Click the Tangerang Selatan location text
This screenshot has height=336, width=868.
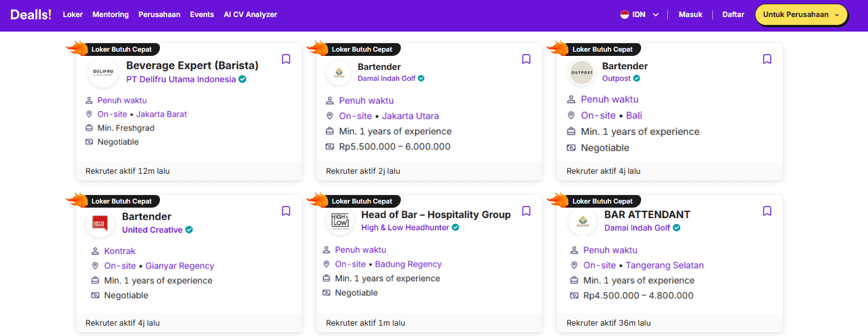coord(665,266)
